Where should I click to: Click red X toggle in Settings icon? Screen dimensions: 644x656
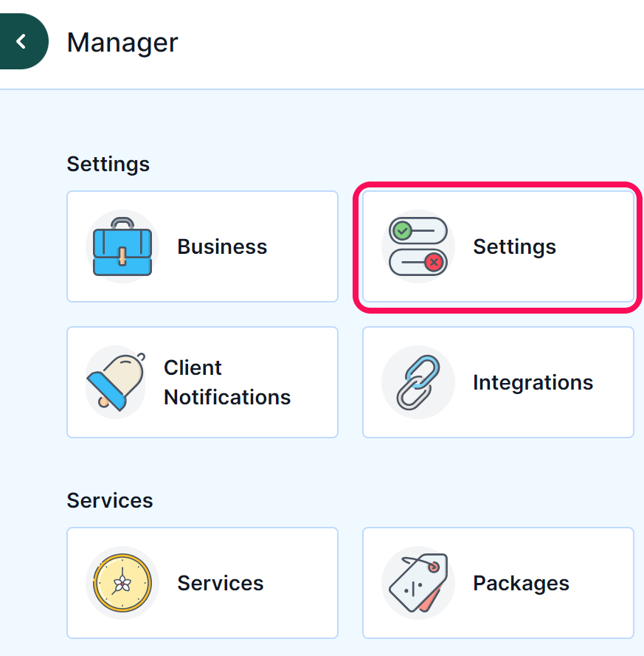[x=418, y=263]
